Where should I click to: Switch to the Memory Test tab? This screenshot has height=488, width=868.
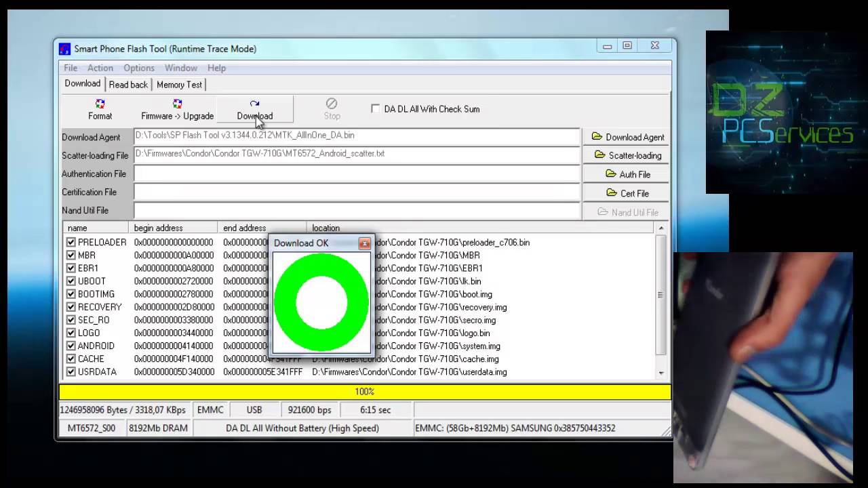click(179, 85)
